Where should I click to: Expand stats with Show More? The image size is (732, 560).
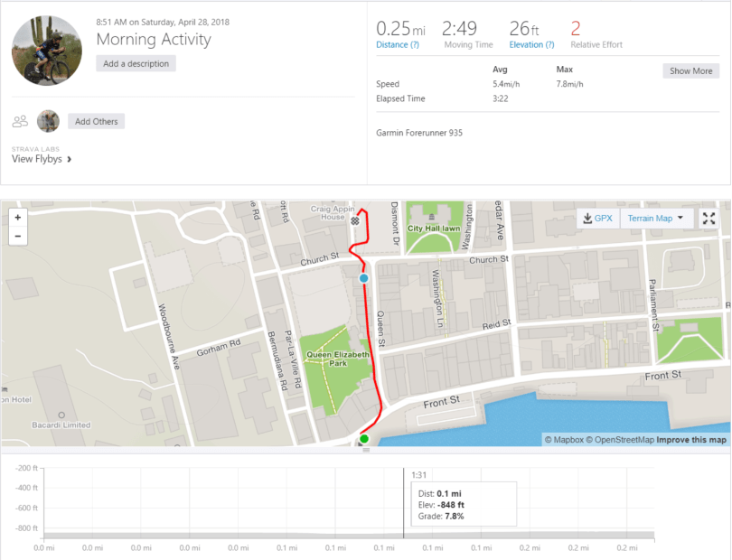click(691, 70)
